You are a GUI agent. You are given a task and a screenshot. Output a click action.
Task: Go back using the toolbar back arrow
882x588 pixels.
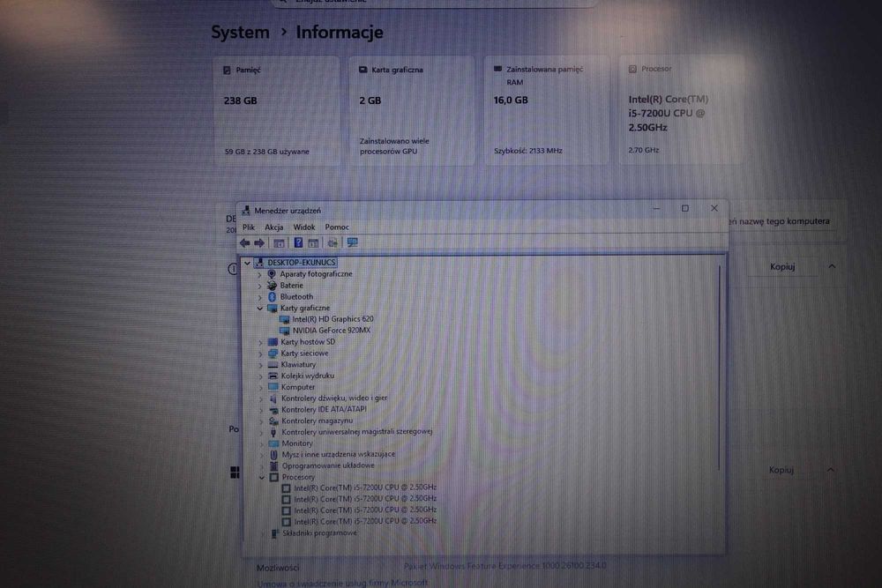click(244, 242)
